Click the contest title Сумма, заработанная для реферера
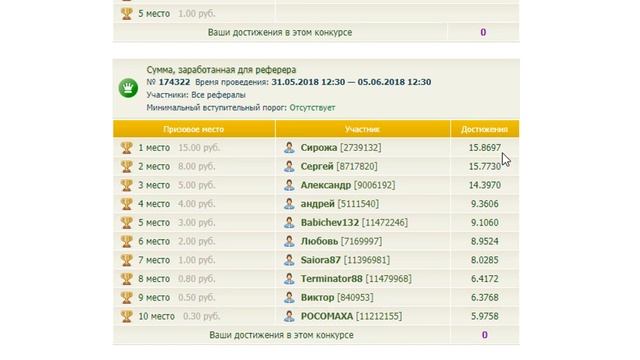 pos(221,70)
